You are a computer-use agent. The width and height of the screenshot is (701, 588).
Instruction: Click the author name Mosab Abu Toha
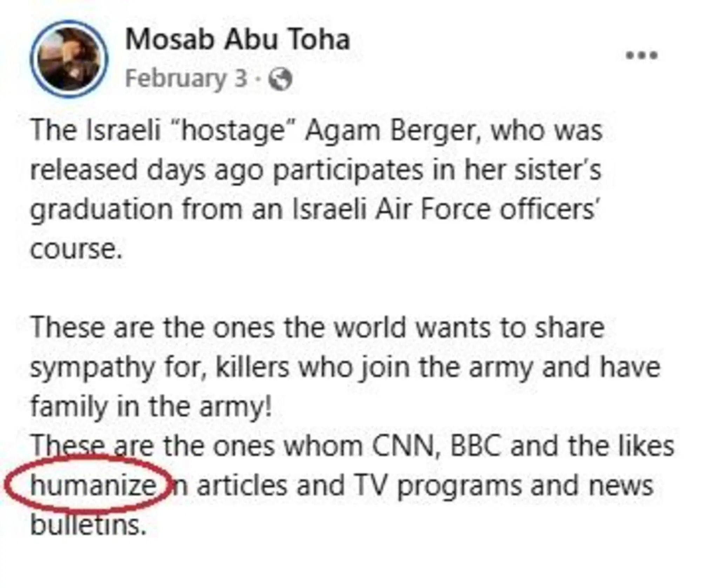[x=238, y=40]
